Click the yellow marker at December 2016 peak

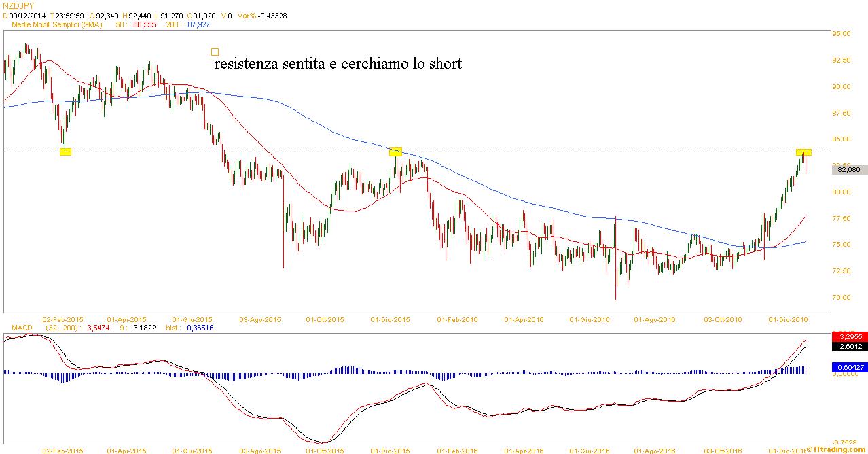(x=803, y=152)
